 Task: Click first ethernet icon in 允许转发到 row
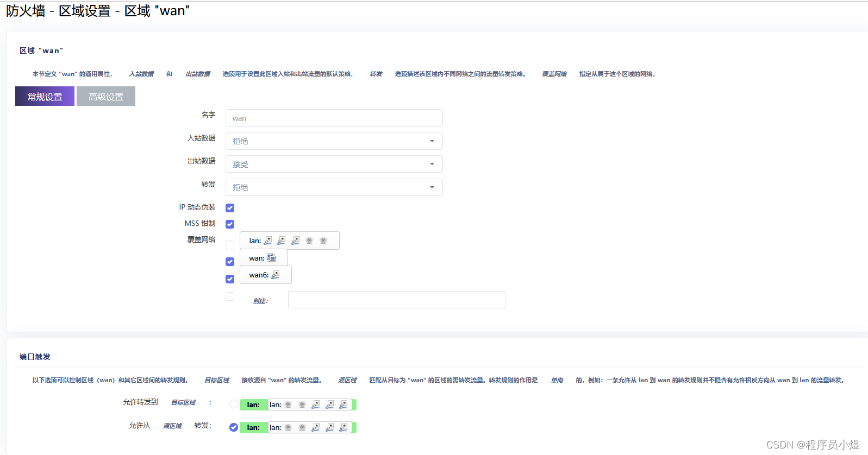(x=316, y=405)
